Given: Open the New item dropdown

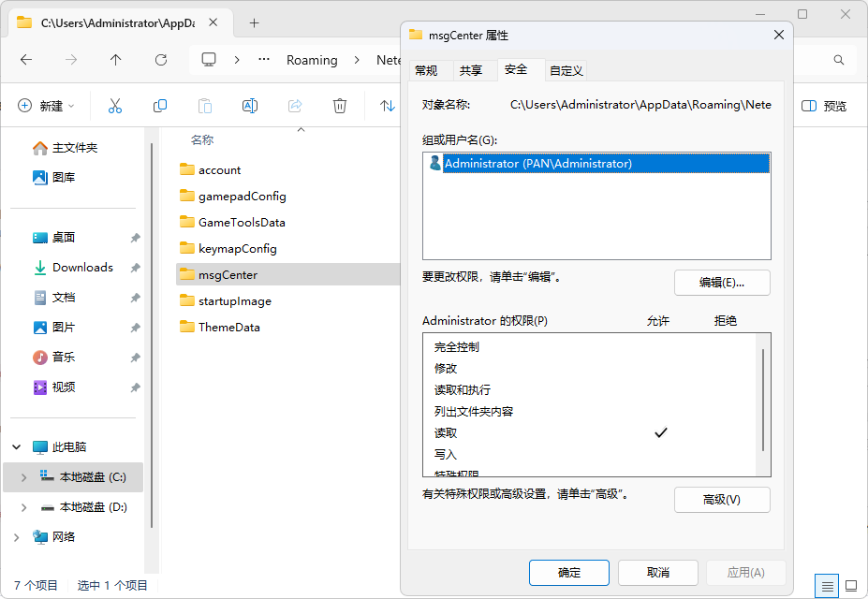Looking at the screenshot, I should tap(47, 106).
